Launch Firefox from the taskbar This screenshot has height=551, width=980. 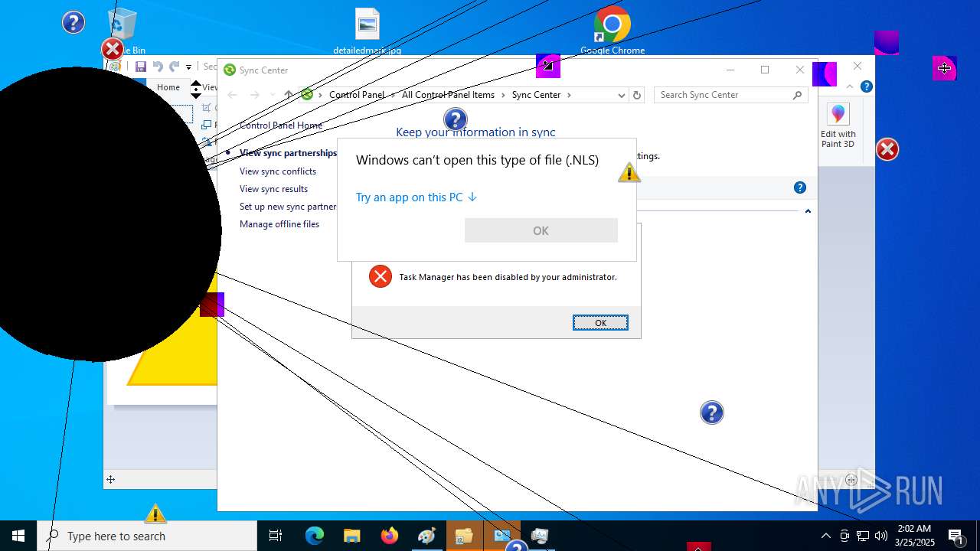[390, 536]
